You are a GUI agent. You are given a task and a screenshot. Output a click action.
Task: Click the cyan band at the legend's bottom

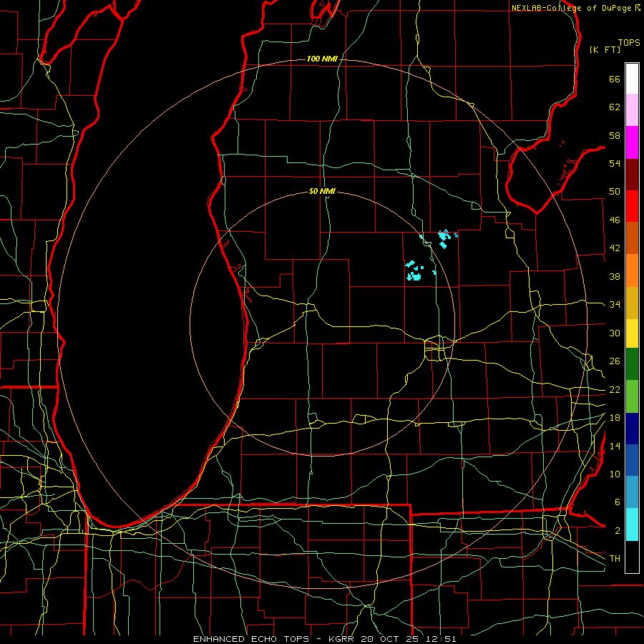(632, 525)
